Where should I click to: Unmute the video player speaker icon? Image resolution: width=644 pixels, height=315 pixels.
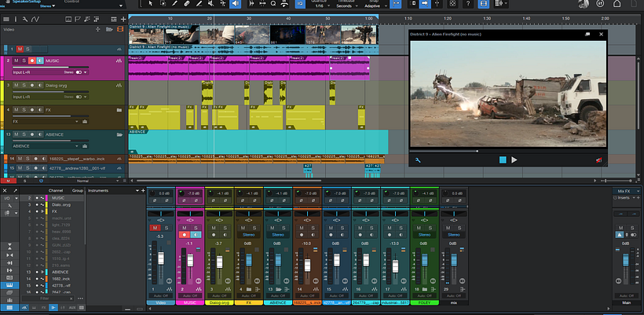coord(598,160)
